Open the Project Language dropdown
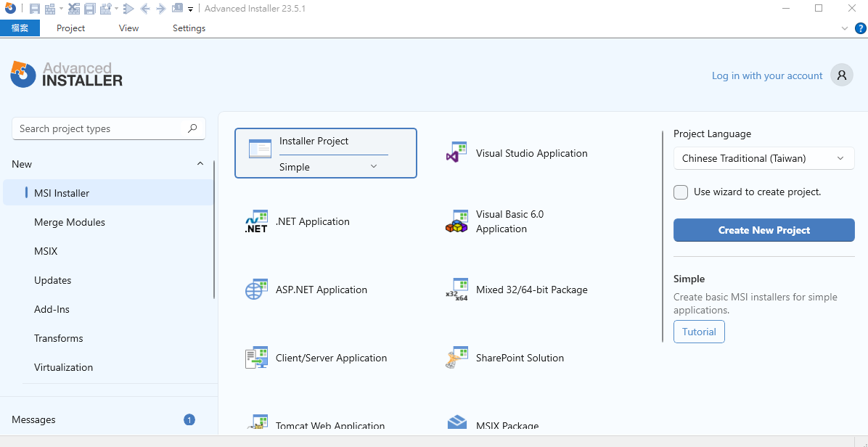 [764, 158]
